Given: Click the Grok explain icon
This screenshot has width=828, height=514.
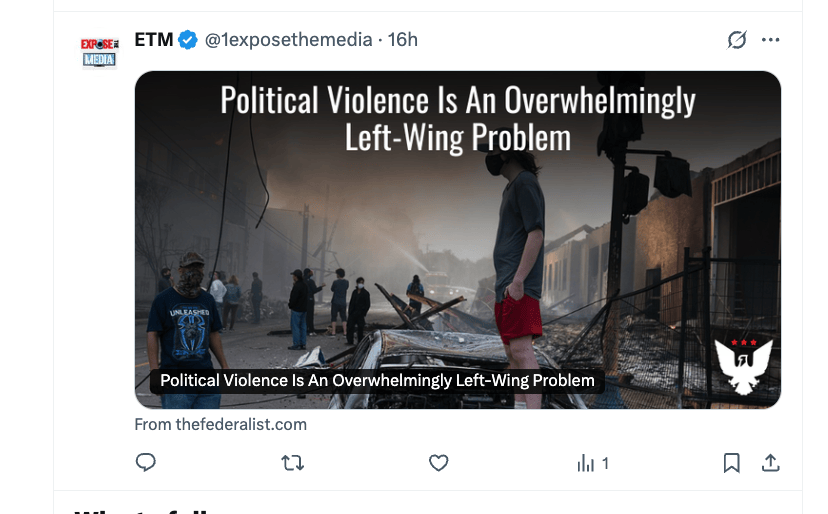Looking at the screenshot, I should [x=737, y=40].
